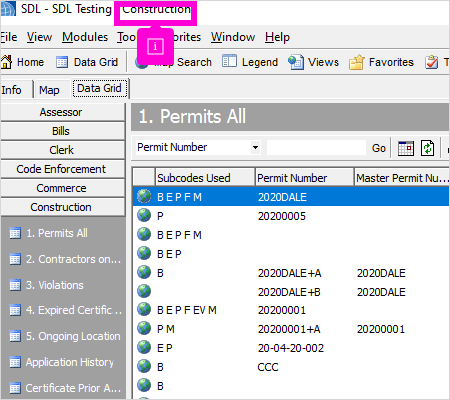Select the 2020DALE+A permit row

pos(291,273)
